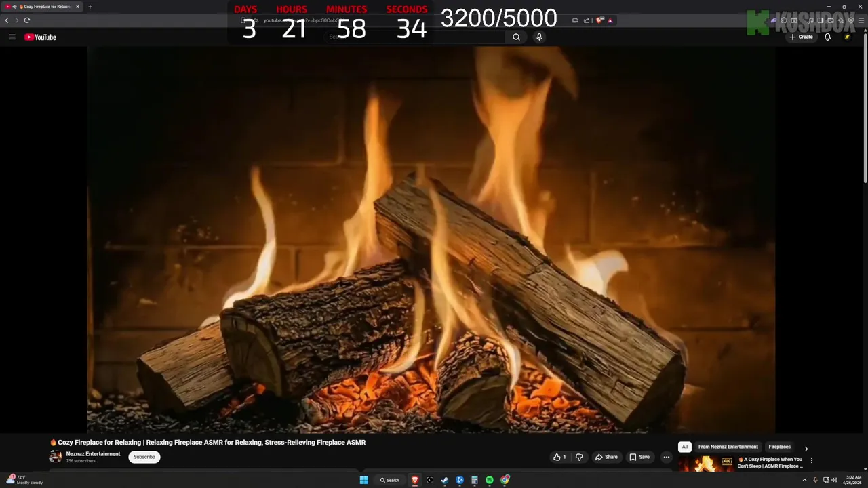Screen dimensions: 868x488
Task: Click the YouTube search magnifier button
Action: tap(516, 37)
